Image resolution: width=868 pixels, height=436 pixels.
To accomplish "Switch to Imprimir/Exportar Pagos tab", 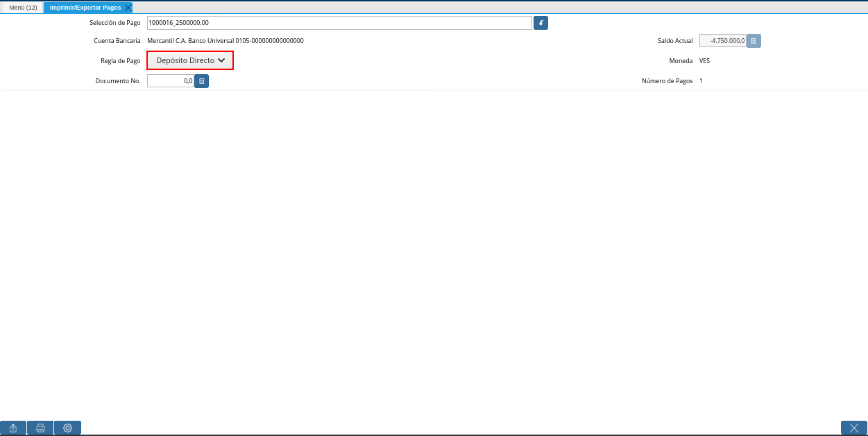I will [85, 8].
